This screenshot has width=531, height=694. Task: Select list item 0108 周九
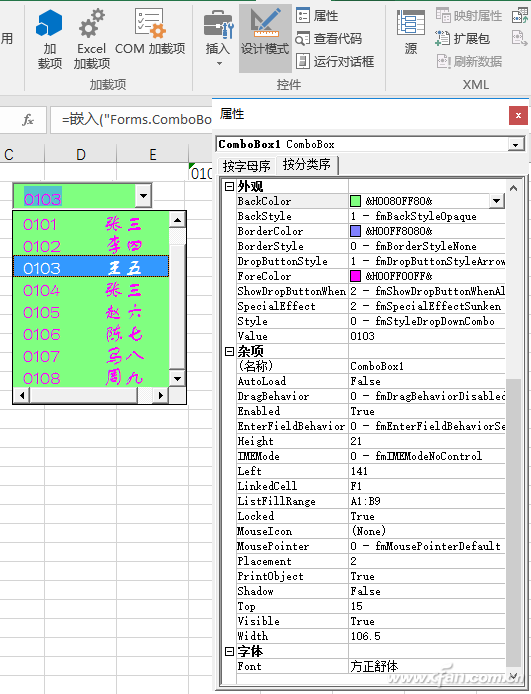91,378
